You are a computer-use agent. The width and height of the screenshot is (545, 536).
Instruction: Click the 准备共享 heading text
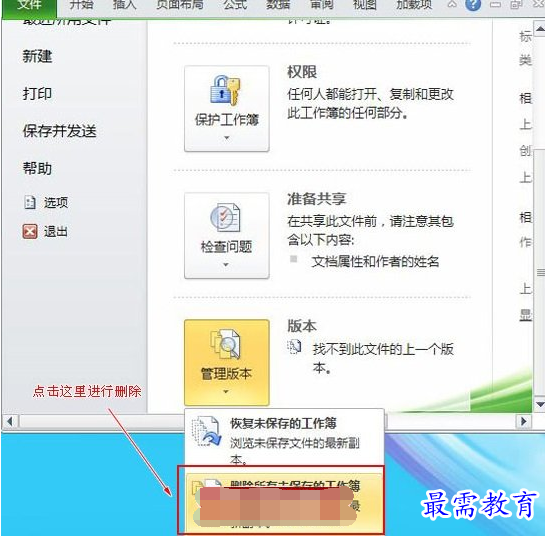(x=317, y=199)
